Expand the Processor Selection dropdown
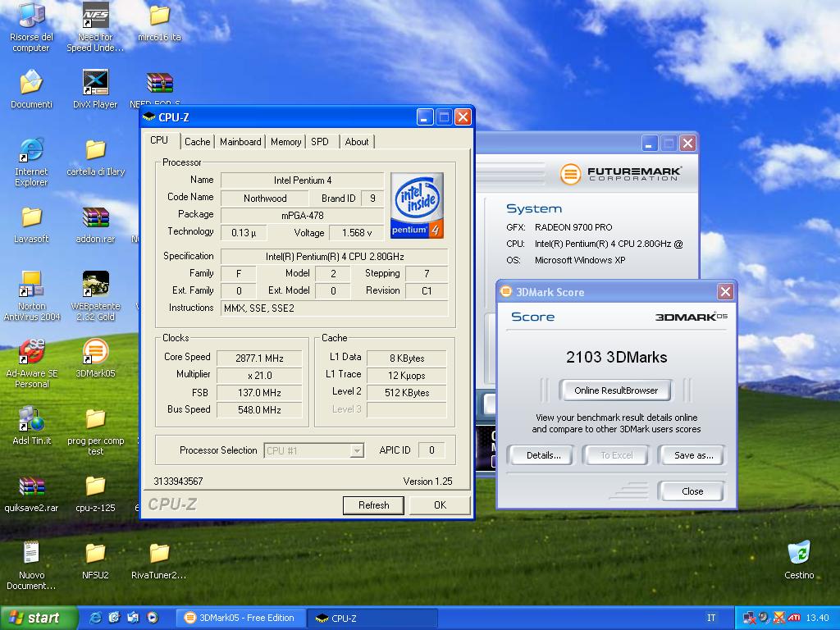The image size is (840, 630). click(x=356, y=450)
